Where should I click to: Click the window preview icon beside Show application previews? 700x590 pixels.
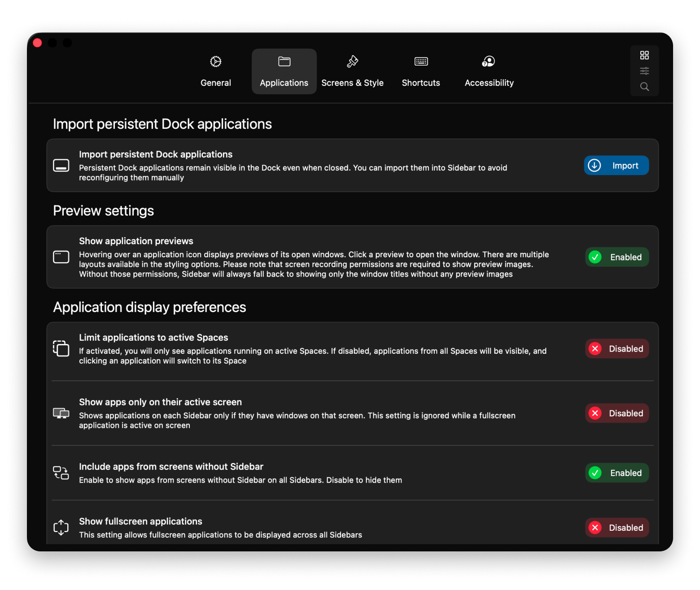61,257
